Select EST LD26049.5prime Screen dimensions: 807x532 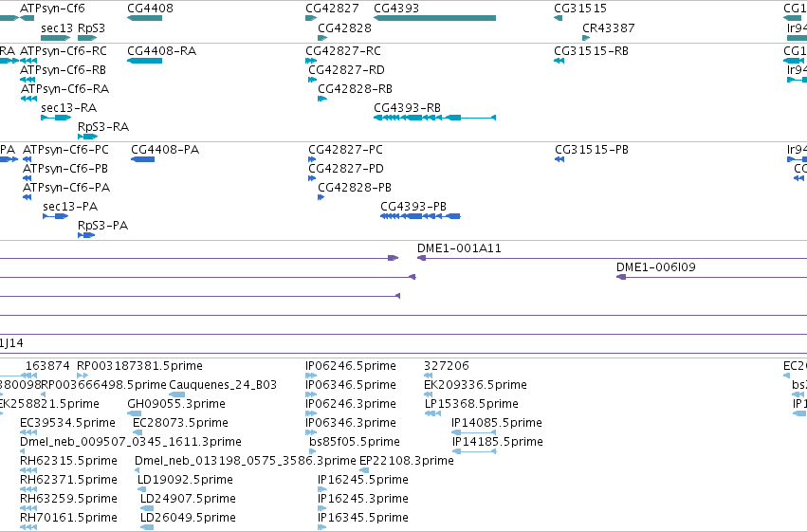pos(188,519)
